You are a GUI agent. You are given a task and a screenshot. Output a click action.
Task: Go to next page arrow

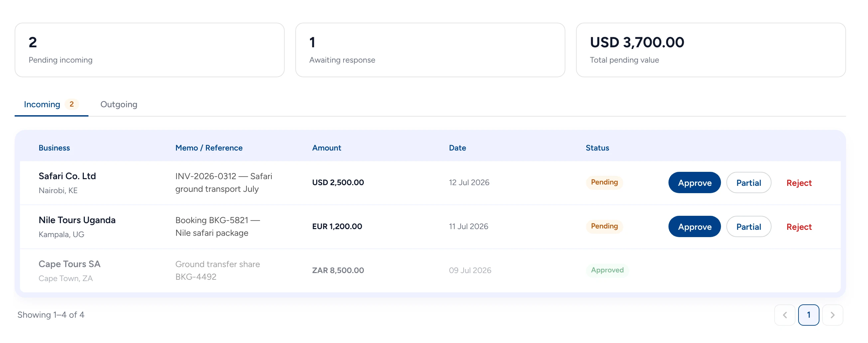[832, 315]
